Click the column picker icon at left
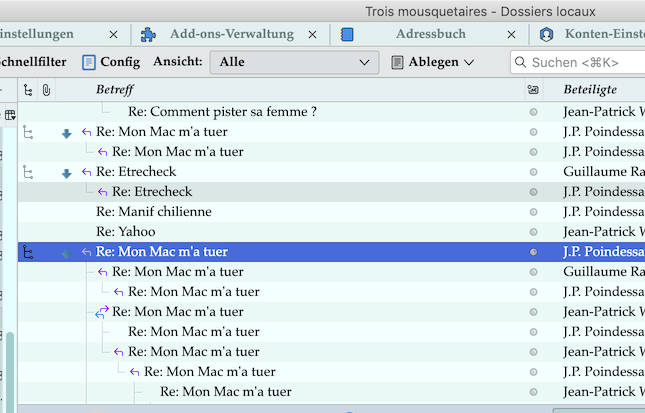 click(x=9, y=113)
